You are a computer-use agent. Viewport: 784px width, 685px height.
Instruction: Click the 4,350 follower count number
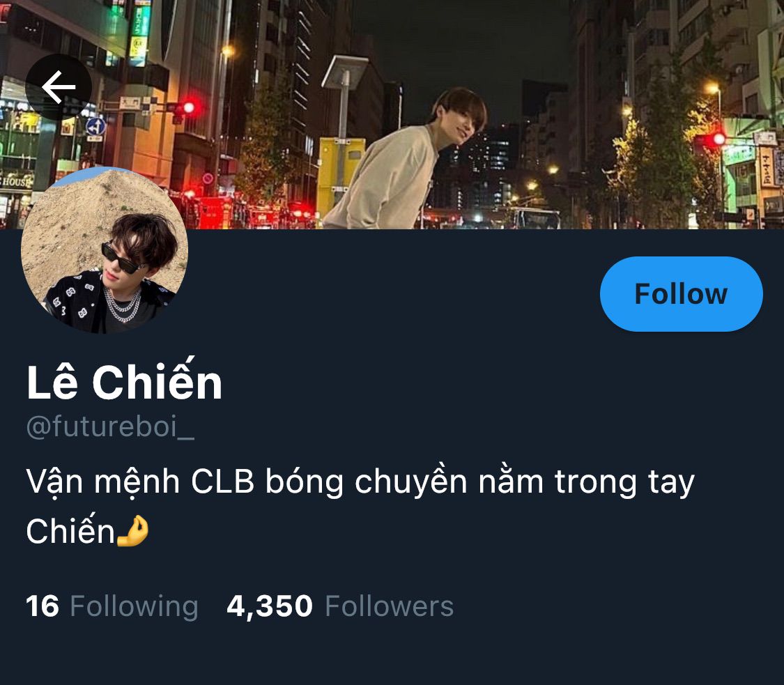(x=270, y=606)
